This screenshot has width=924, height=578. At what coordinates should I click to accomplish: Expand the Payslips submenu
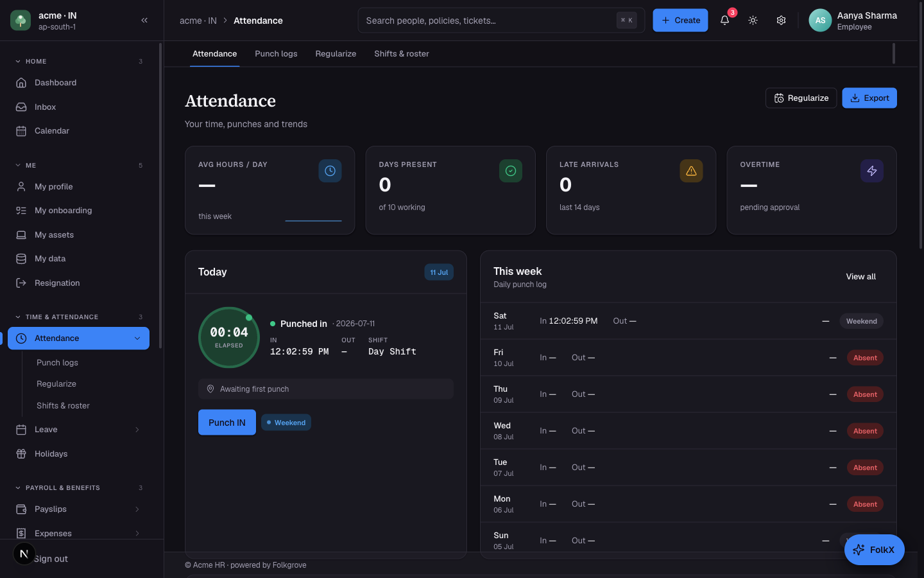(137, 509)
